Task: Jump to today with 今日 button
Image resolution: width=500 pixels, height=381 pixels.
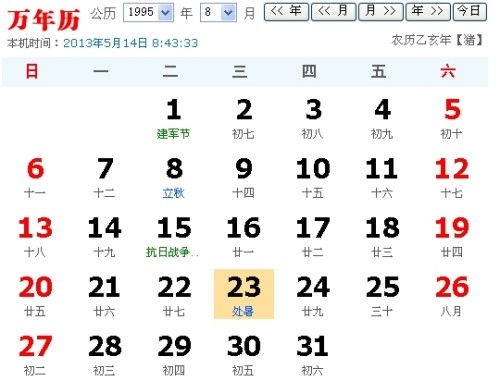Action: [470, 12]
